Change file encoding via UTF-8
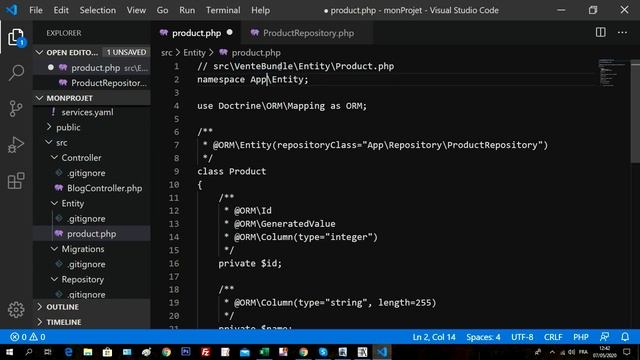Image resolution: width=640 pixels, height=360 pixels. [x=522, y=337]
